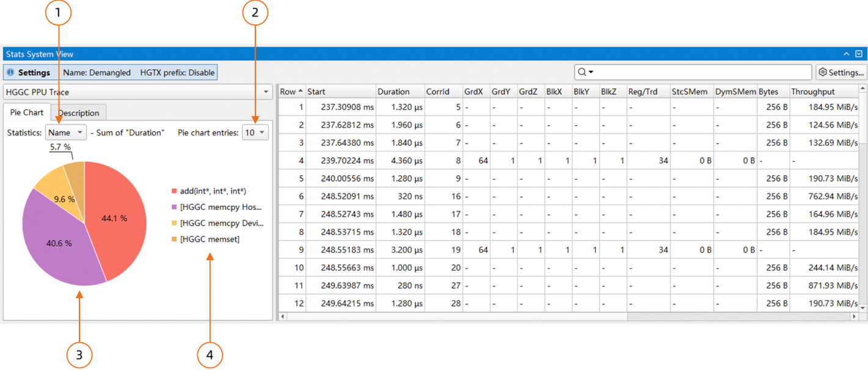This screenshot has height=370, width=868.
Task: Sort by the Row column header
Action: coord(291,92)
